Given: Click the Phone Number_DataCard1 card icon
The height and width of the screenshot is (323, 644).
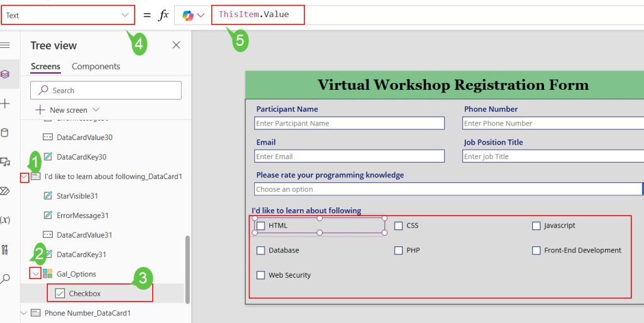Looking at the screenshot, I should [36, 313].
